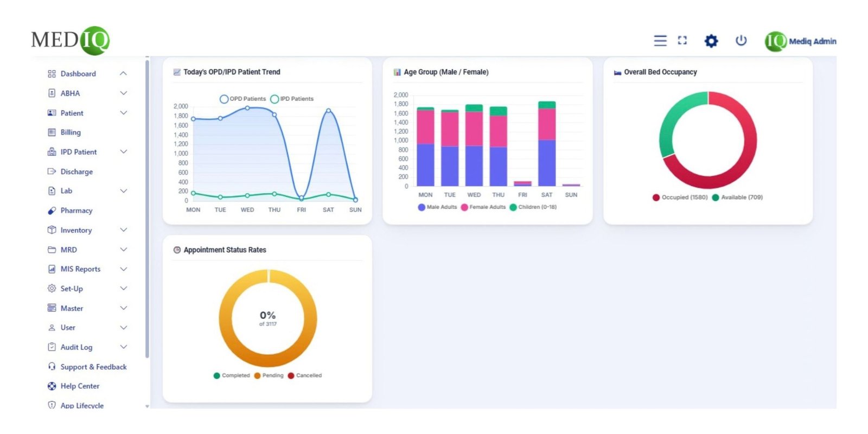Viewport: 868px width, 434px height.
Task: Click the power logout icon
Action: [x=741, y=40]
